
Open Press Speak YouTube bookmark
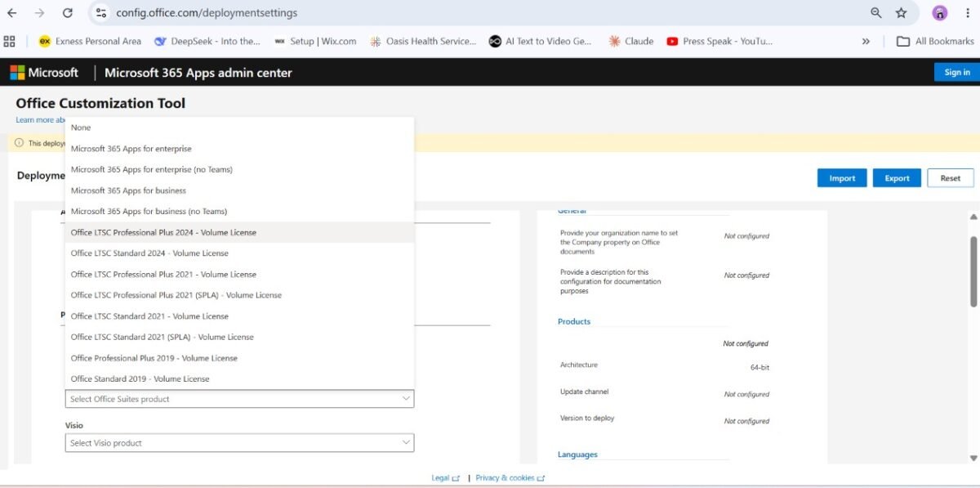[719, 41]
